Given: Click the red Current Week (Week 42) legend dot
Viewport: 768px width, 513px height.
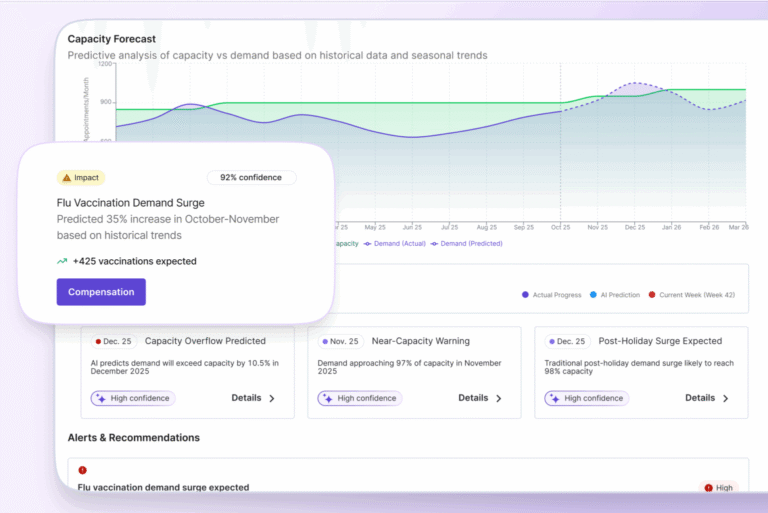Looking at the screenshot, I should [x=652, y=295].
